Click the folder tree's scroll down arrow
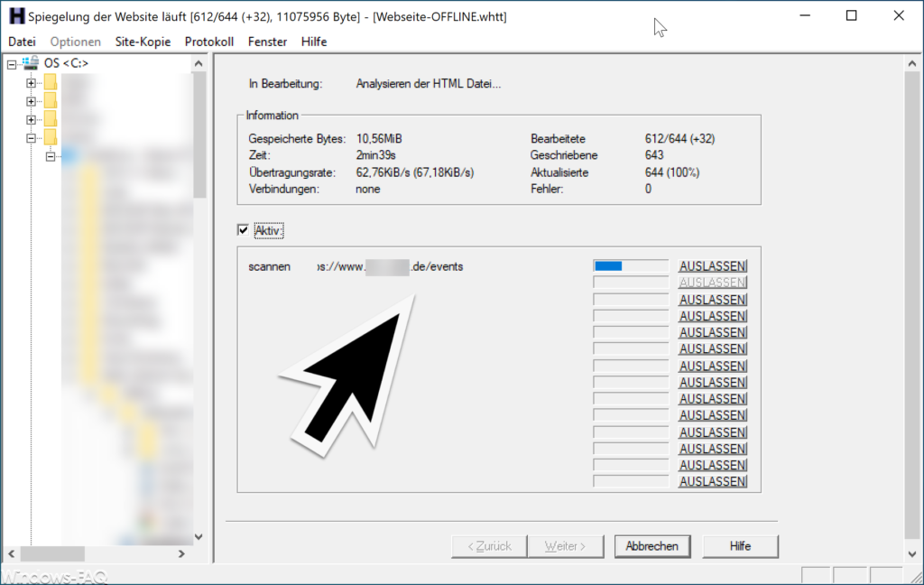 [199, 536]
